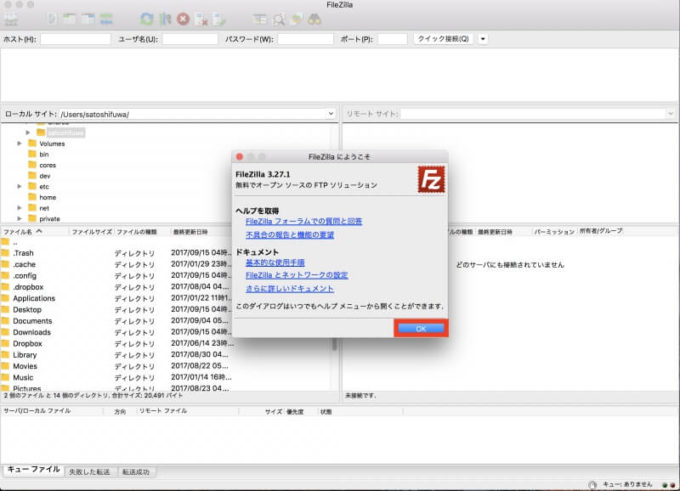This screenshot has height=491, width=680.
Task: Open the directory listing filters icon
Action: (x=260, y=19)
